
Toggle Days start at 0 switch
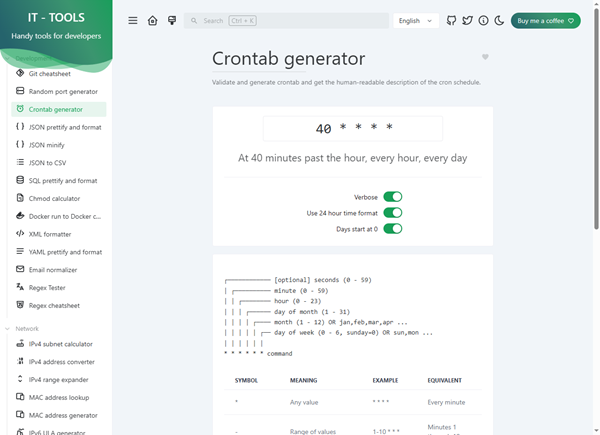392,229
